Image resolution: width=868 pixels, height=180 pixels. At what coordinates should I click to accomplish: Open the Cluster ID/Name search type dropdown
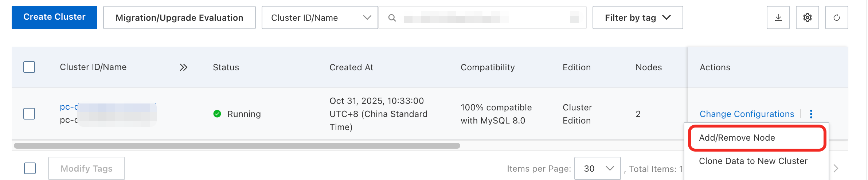tap(320, 17)
